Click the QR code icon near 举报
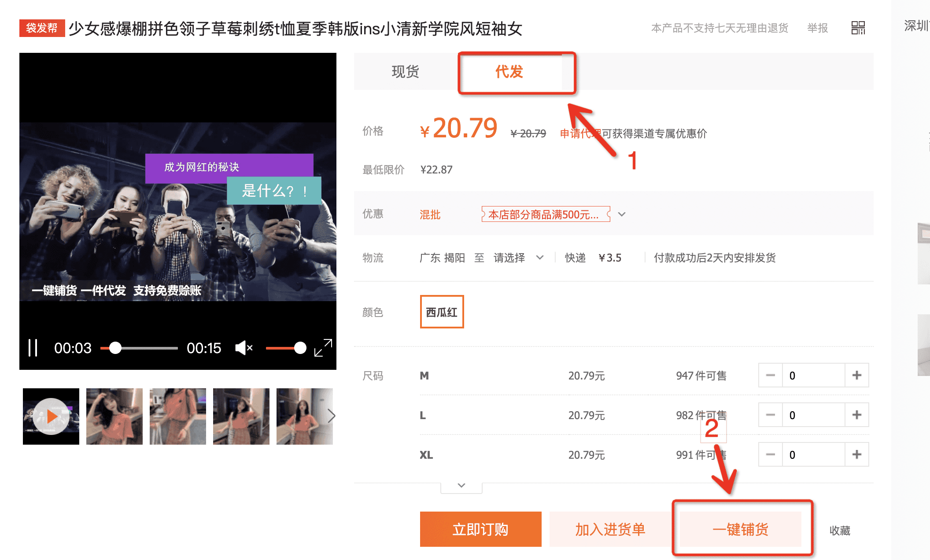The width and height of the screenshot is (930, 560). coord(858,28)
